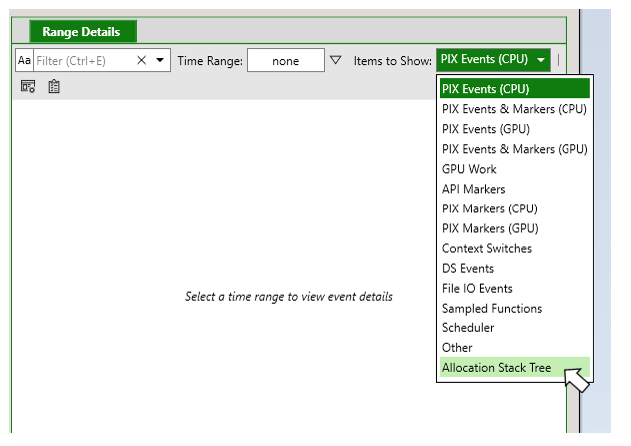Open the column settings table icon
Viewport: 631px width, 446px height.
pos(28,86)
